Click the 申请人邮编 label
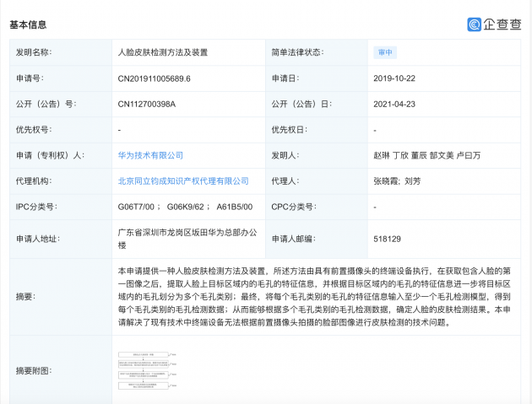 [x=293, y=240]
